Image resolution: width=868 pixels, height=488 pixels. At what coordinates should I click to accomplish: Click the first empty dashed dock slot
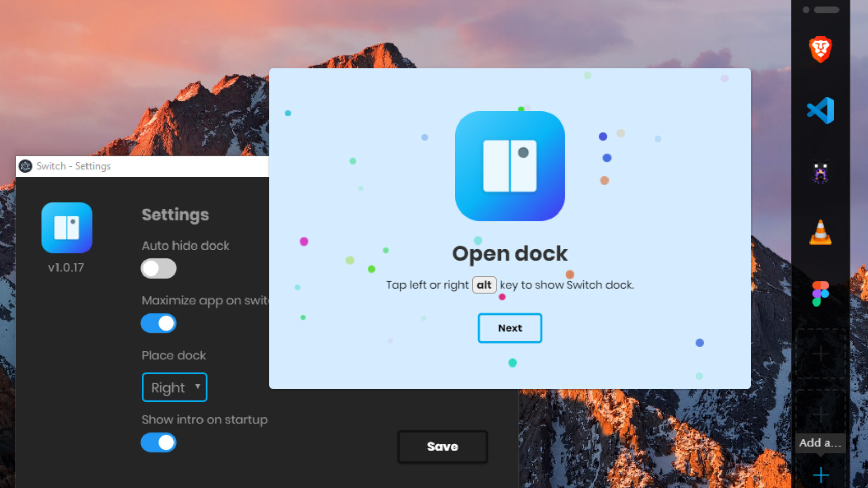[x=820, y=354]
